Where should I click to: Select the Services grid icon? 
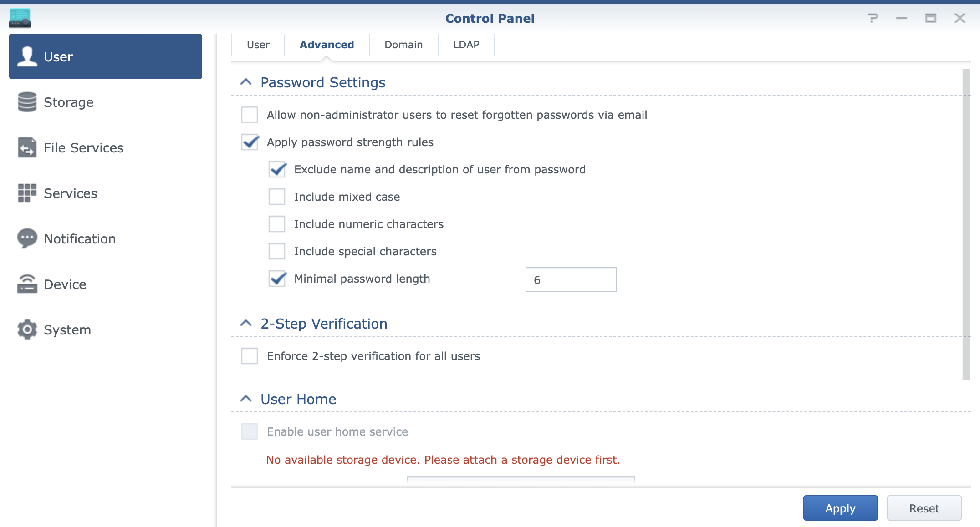27,193
